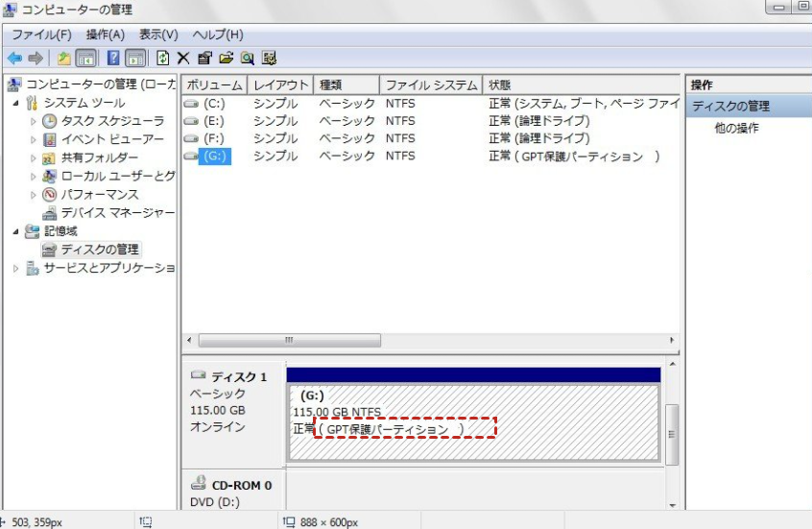Click the ディスク 1 label

(x=239, y=376)
